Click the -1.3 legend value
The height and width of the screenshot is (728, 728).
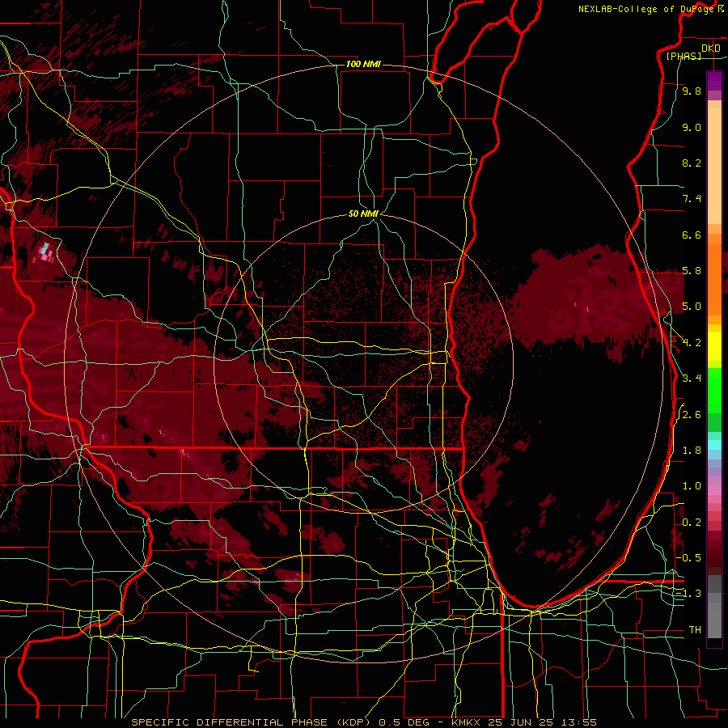tap(688, 594)
